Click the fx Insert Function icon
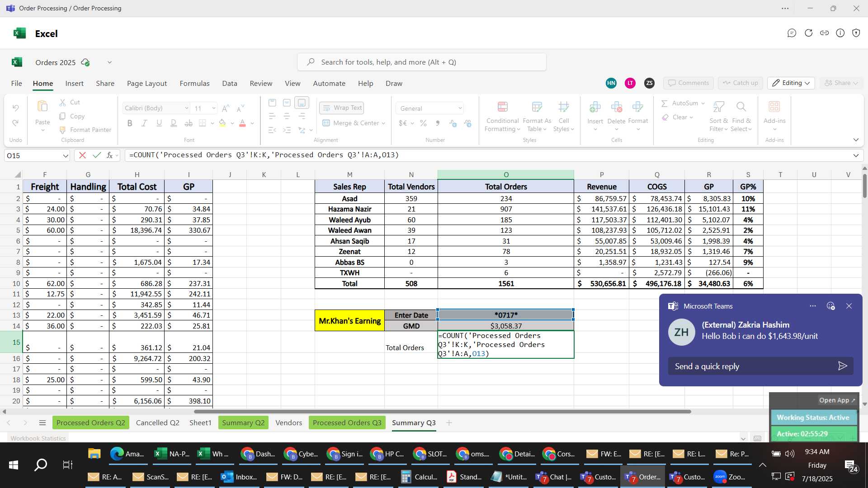 109,155
